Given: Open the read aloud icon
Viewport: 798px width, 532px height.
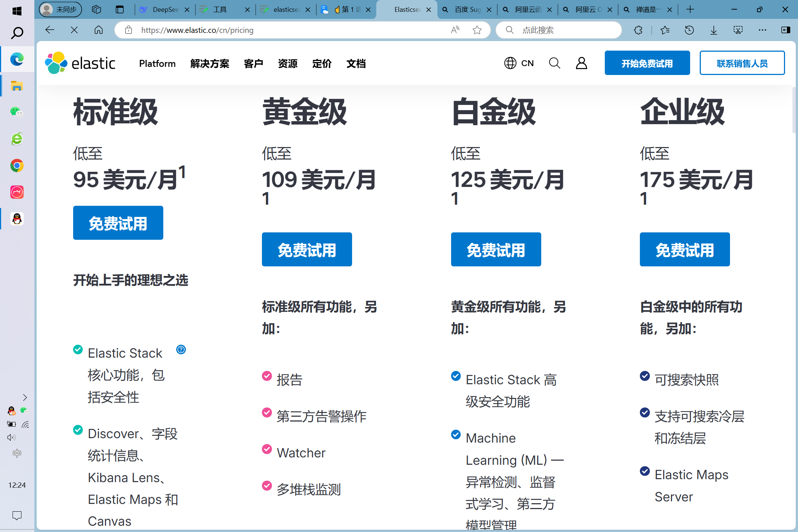Looking at the screenshot, I should (455, 30).
